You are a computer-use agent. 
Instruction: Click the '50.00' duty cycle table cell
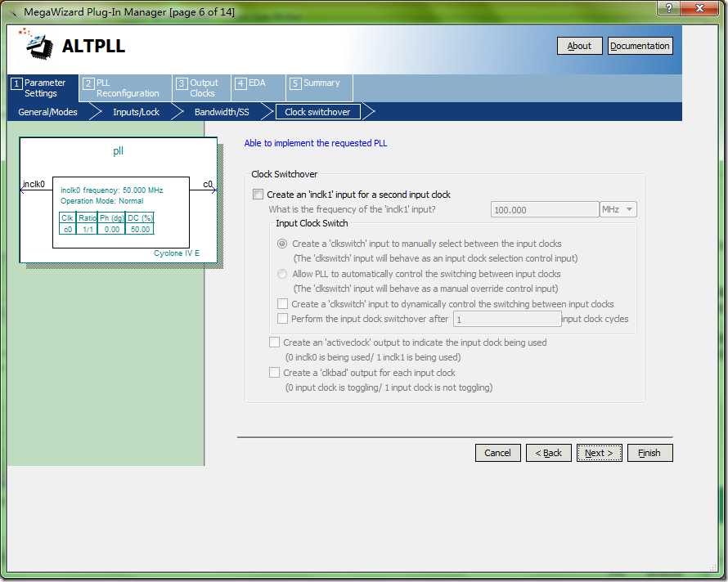(140, 229)
